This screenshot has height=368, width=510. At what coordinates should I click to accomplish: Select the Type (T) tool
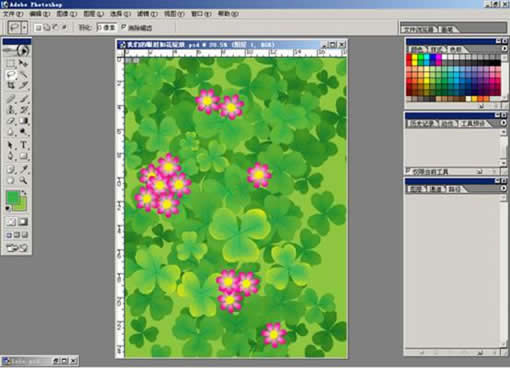[x=23, y=145]
